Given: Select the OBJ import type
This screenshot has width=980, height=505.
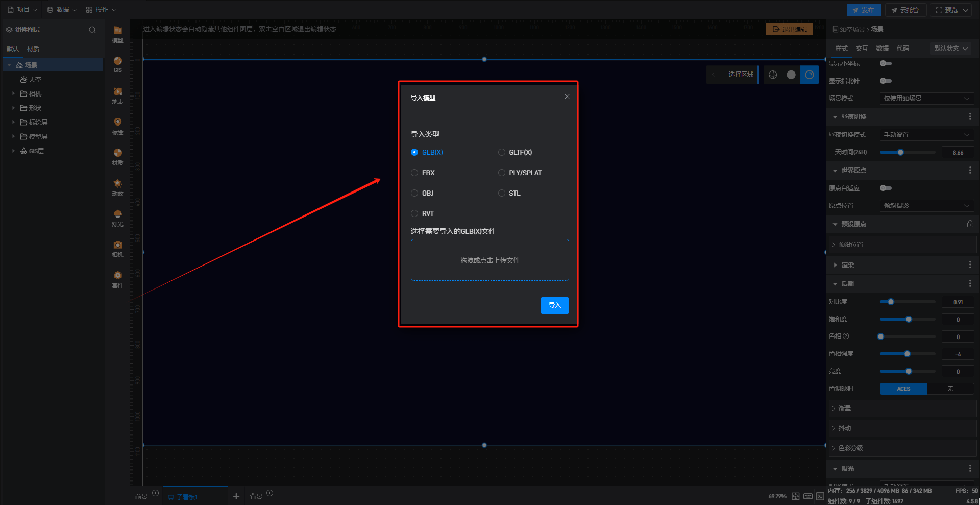Looking at the screenshot, I should [422, 193].
